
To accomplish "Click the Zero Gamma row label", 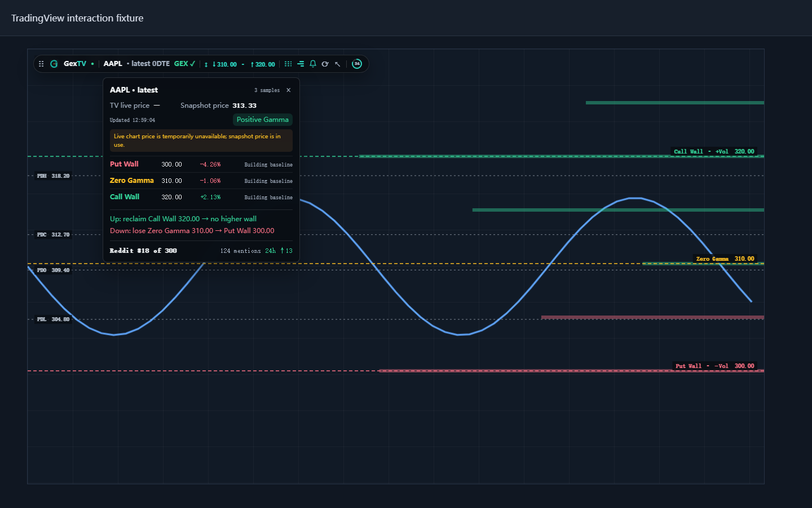I will (x=132, y=181).
